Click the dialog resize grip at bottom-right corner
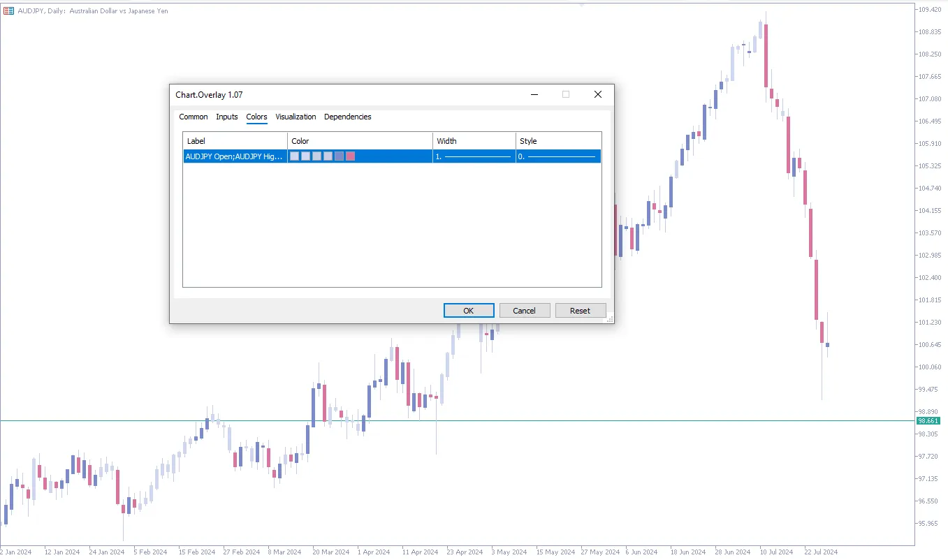This screenshot has height=560, width=948. click(x=610, y=318)
